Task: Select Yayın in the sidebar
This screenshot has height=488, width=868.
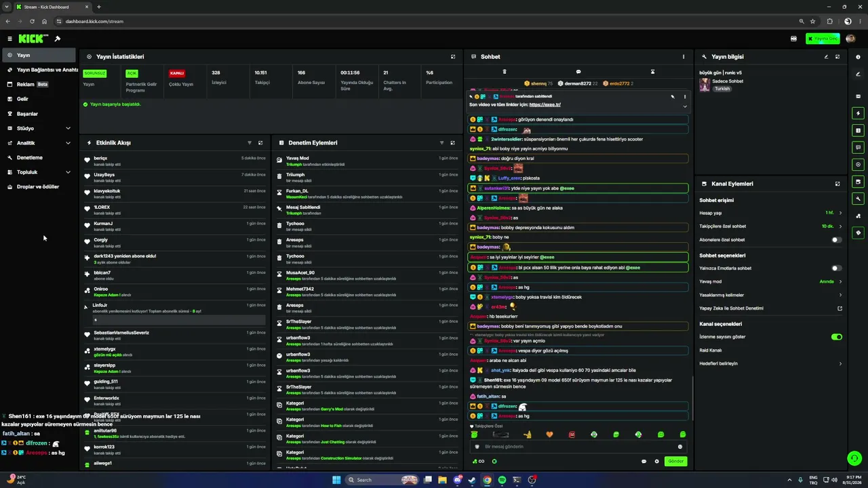Action: [39, 55]
